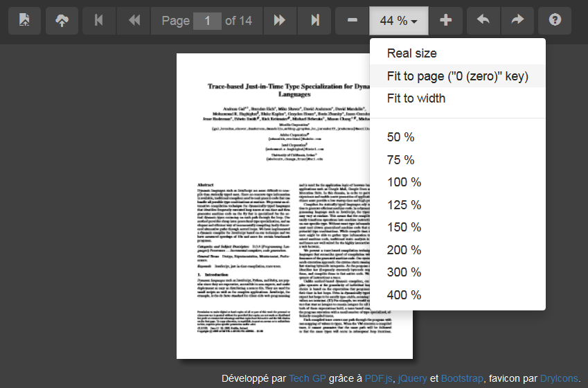Zoom in with the plus button

(x=445, y=20)
